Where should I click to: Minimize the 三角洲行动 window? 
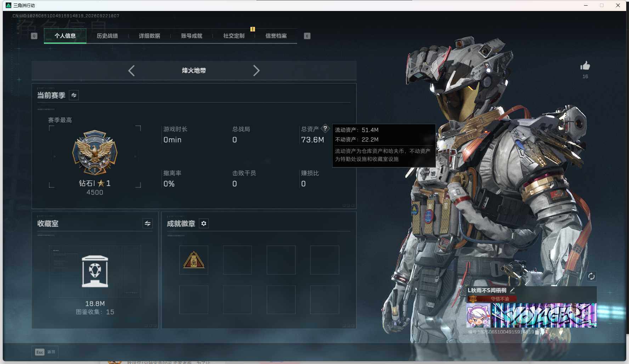click(x=586, y=5)
